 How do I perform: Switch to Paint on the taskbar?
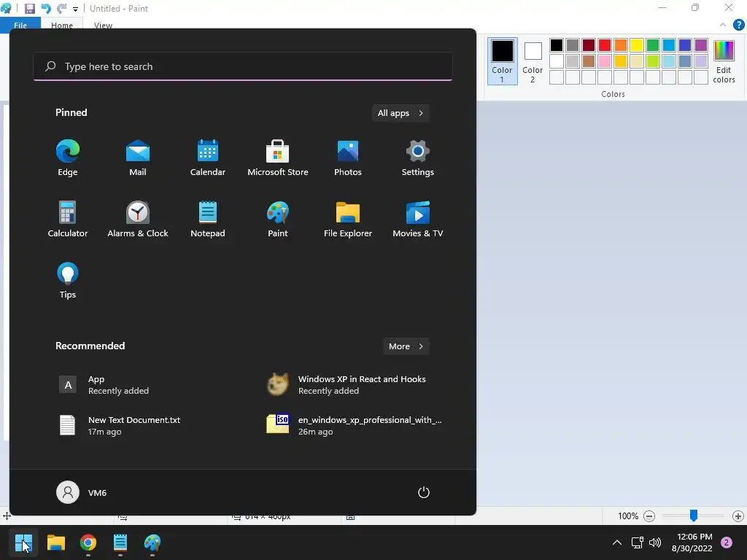click(152, 542)
